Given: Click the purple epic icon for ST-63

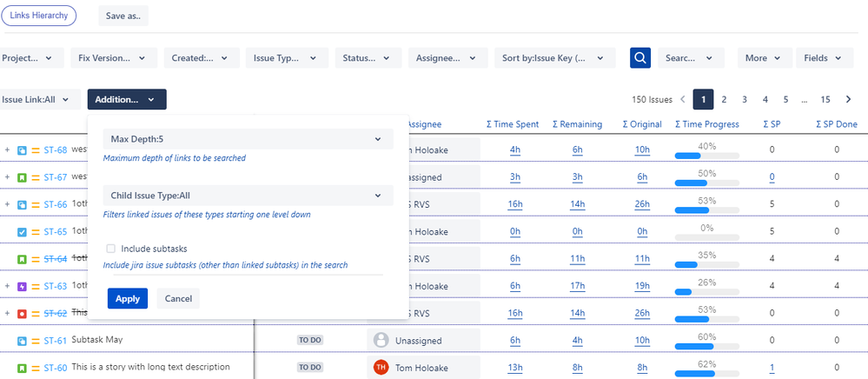Looking at the screenshot, I should pos(23,286).
